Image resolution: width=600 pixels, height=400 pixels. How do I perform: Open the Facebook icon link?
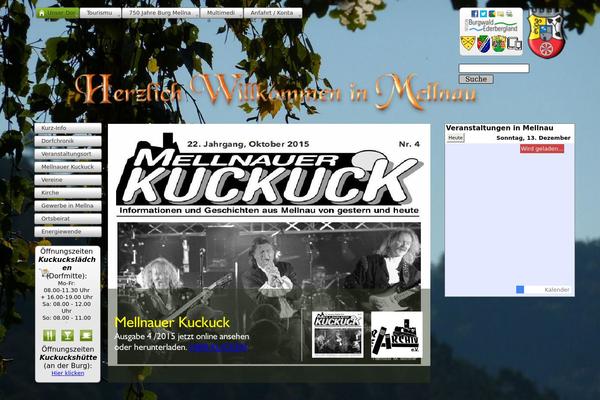474,14
